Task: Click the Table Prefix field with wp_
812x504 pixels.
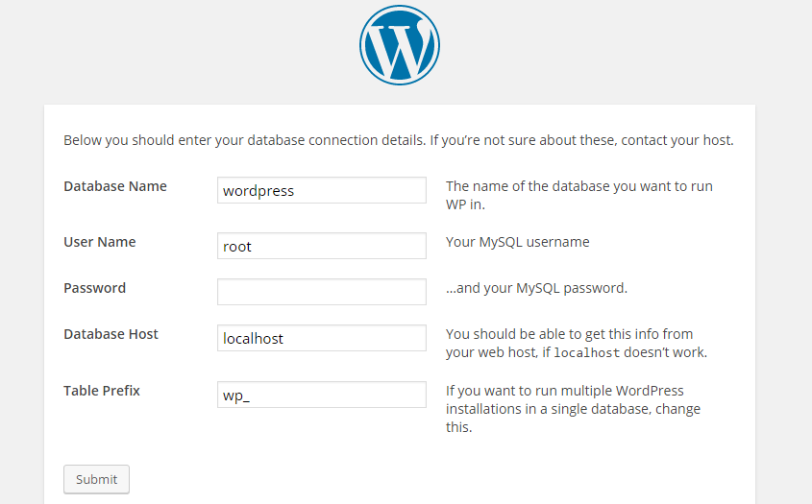Action: [322, 395]
